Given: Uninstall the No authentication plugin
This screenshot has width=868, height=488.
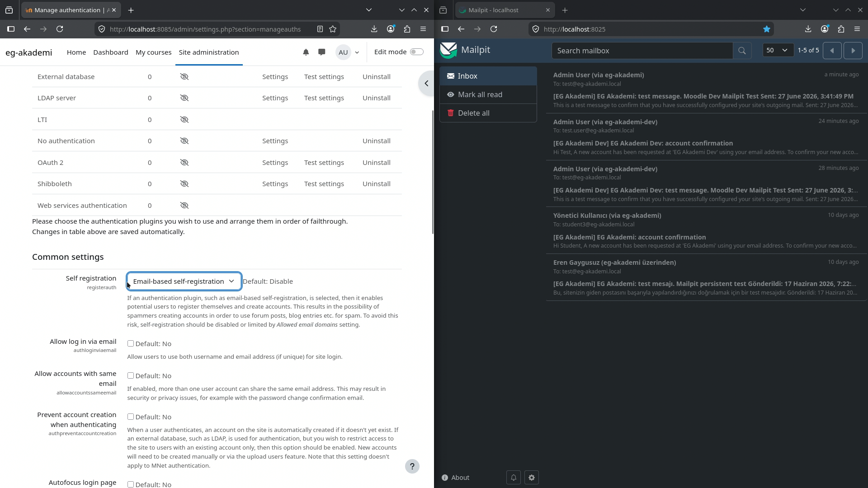Looking at the screenshot, I should point(377,141).
